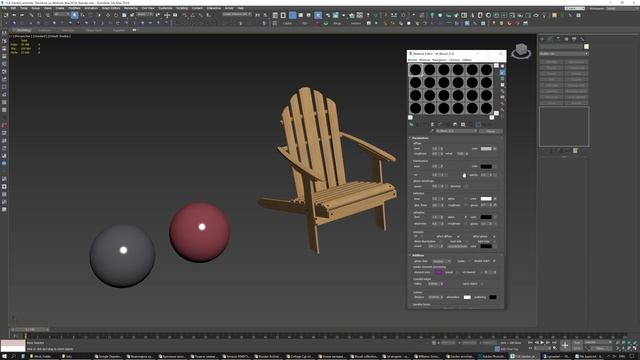Click the reflection color swatch
This screenshot has height=360, width=640.
(486, 199)
